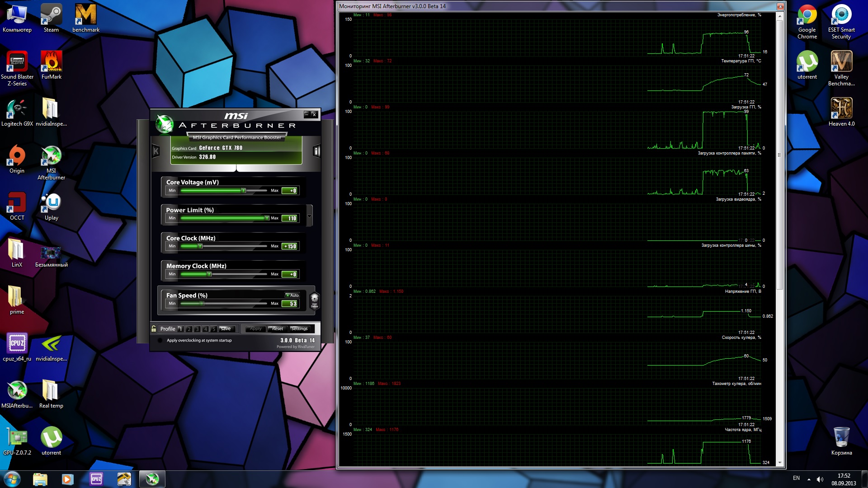Expand the Power Limit dropdown arrow

[x=309, y=216]
